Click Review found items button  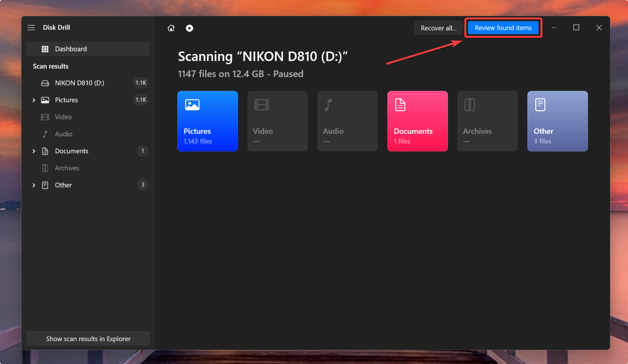[503, 28]
